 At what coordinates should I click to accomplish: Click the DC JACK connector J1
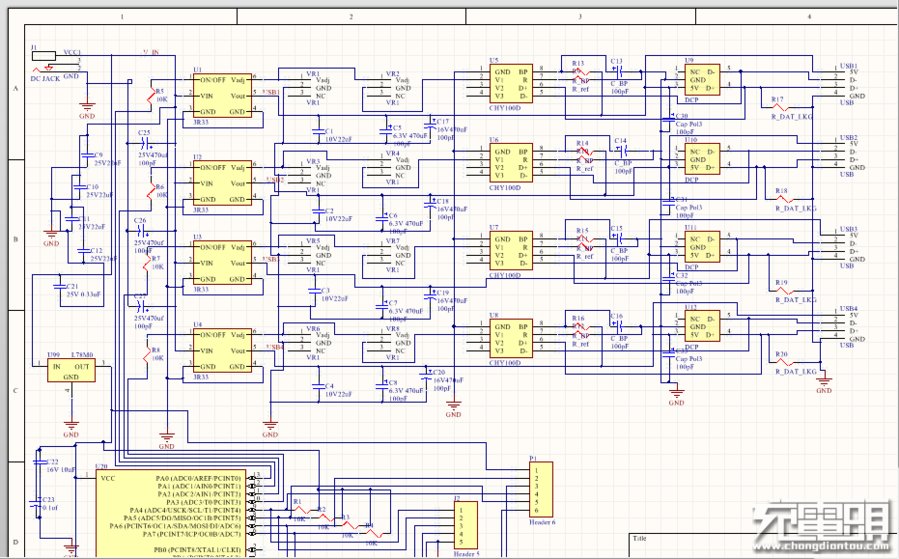coord(44,56)
